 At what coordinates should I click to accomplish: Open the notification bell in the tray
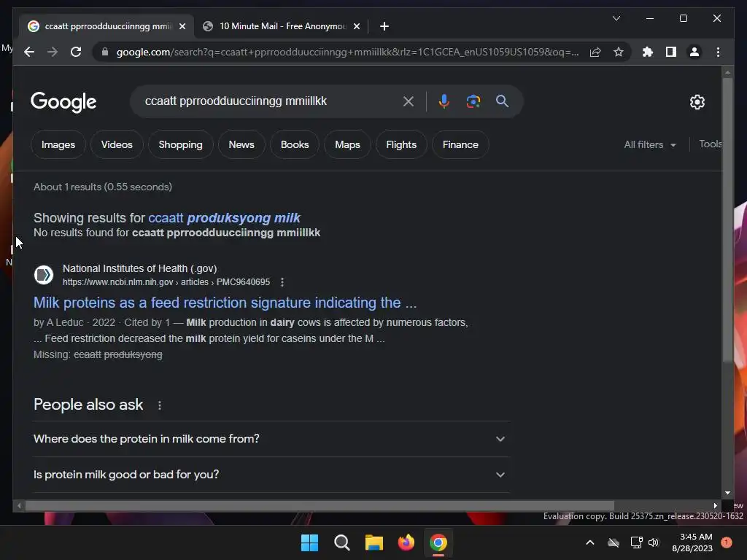coord(726,542)
